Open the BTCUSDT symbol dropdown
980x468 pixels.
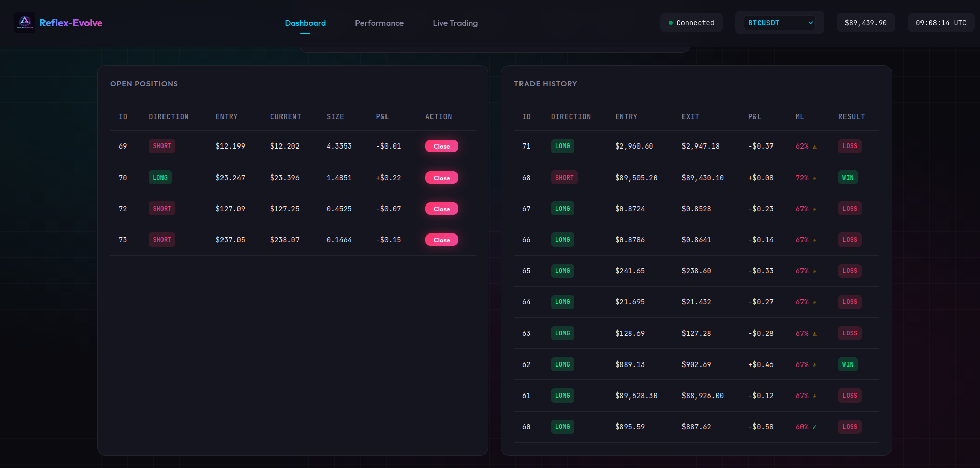tap(779, 23)
